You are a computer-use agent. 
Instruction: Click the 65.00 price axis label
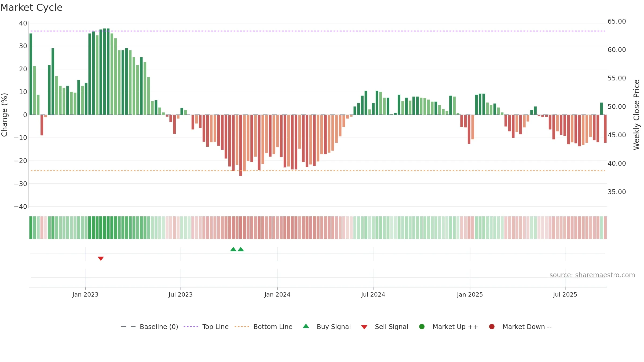coord(617,21)
